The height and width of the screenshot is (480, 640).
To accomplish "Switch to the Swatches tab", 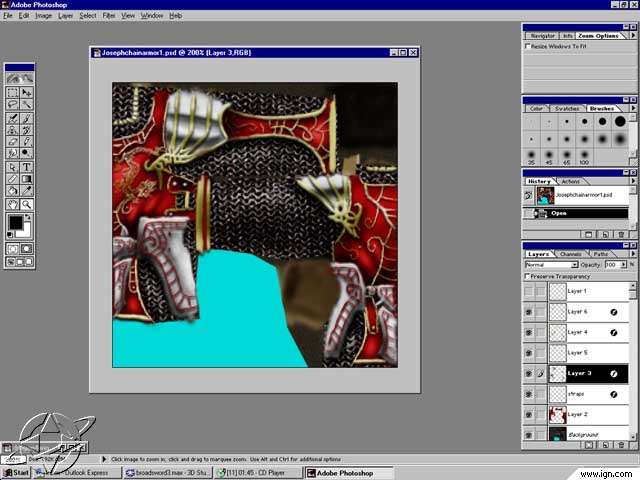I will 567,108.
